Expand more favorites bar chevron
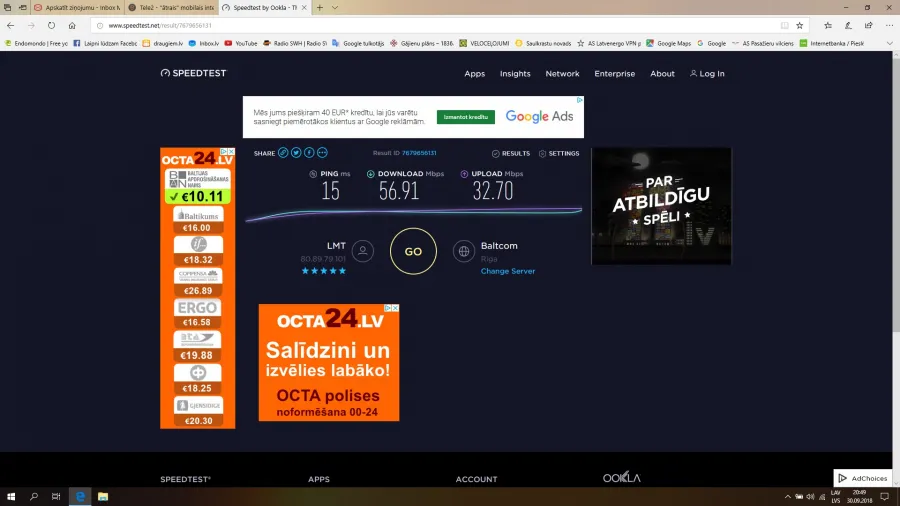This screenshot has width=900, height=506. 890,43
